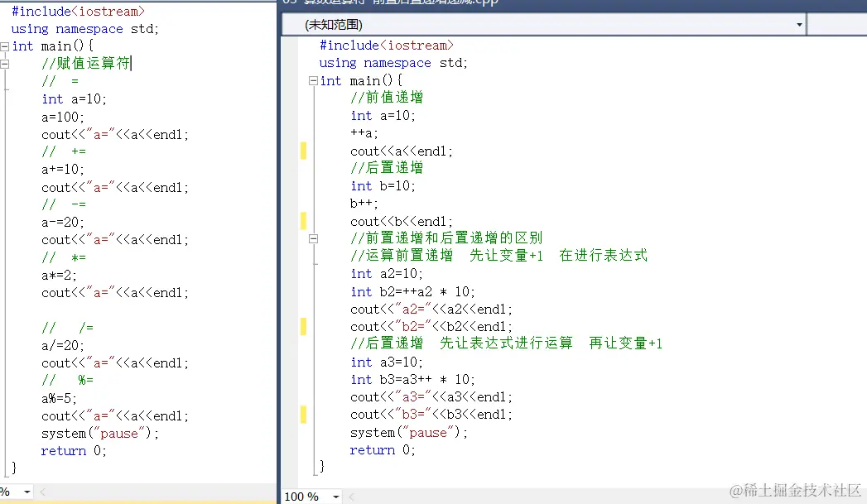The width and height of the screenshot is (867, 504).
Task: Click the //运算前置递增 先让变量+1 comment
Action: pos(499,256)
